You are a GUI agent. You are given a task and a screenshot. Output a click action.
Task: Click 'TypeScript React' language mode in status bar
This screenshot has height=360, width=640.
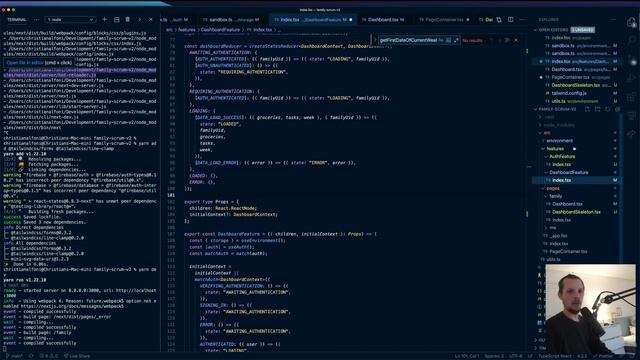(556, 356)
